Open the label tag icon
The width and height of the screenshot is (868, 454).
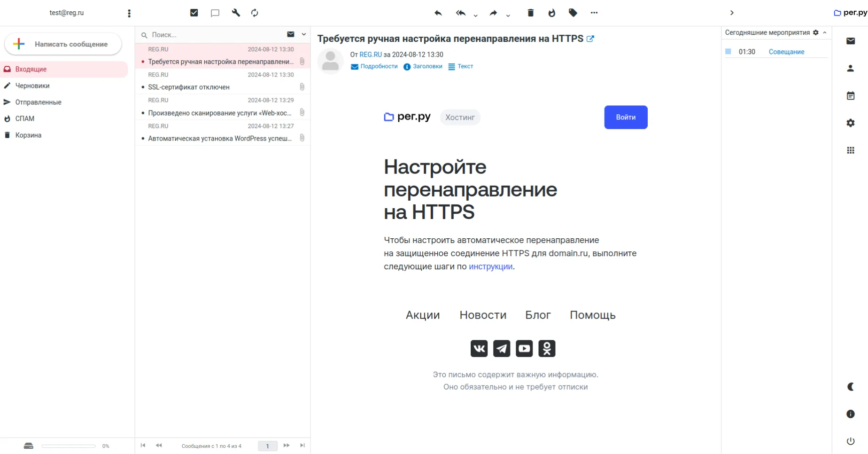click(x=573, y=13)
